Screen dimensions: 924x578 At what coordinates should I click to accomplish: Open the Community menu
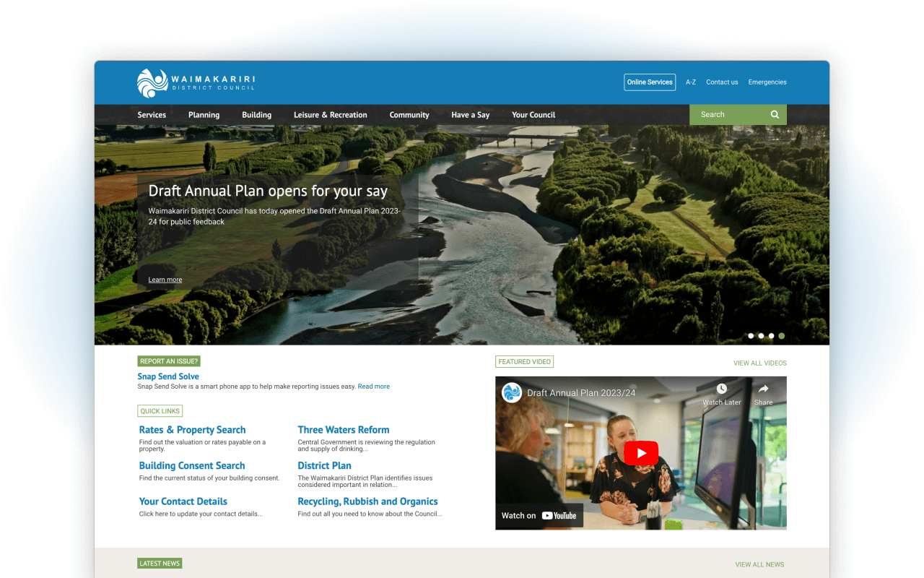(409, 115)
